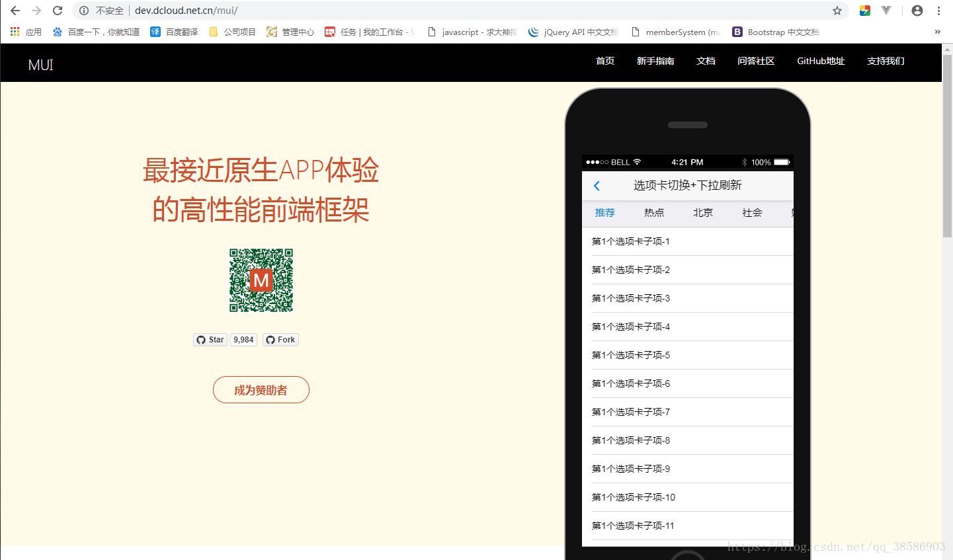This screenshot has height=560, width=953.
Task: Select list item 第1个选项卡子项-11
Action: pos(688,526)
